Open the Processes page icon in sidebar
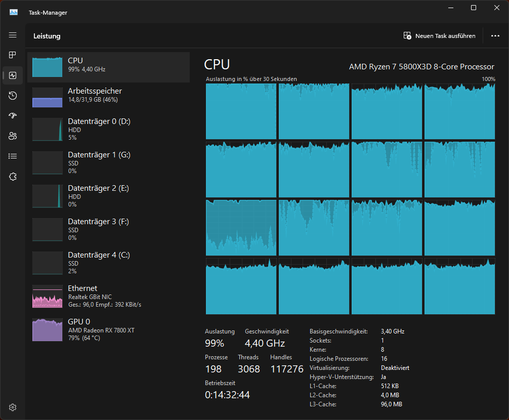This screenshot has width=509, height=420. click(13, 55)
